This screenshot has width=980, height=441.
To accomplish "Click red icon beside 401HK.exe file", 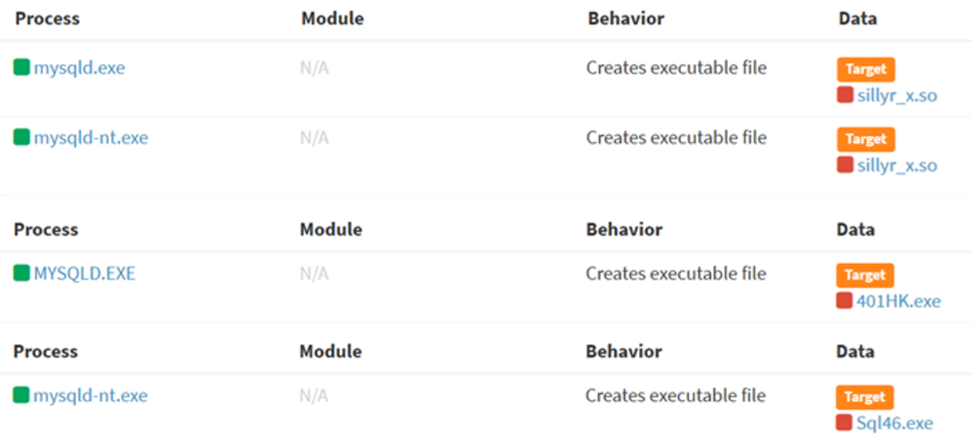I will pos(845,301).
